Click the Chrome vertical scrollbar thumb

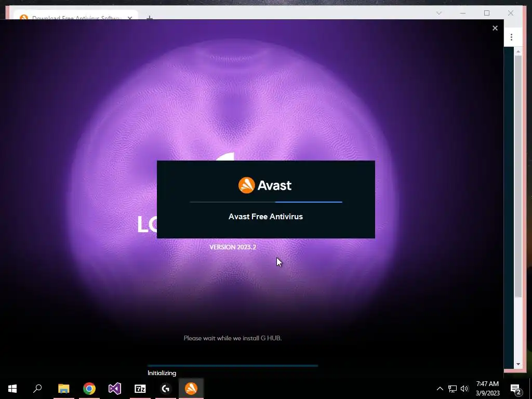(518, 177)
